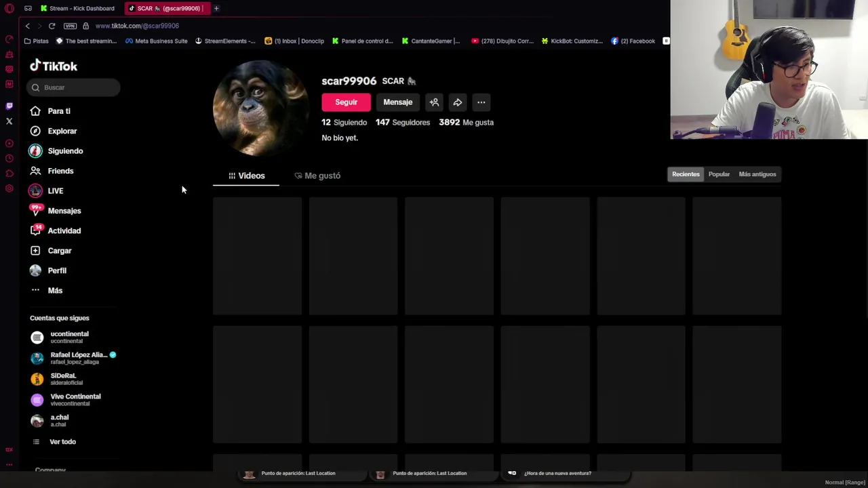This screenshot has height=488, width=868.
Task: Reload the current page
Action: (52, 26)
